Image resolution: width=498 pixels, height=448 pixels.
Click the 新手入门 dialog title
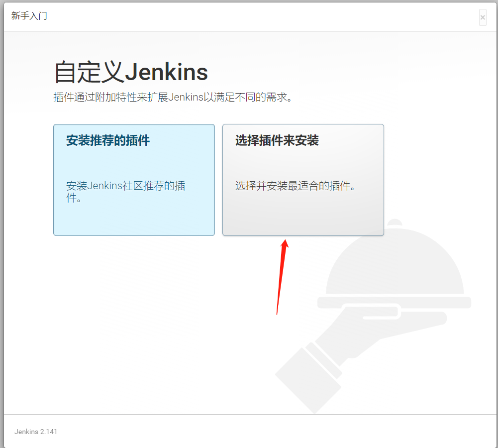click(29, 16)
